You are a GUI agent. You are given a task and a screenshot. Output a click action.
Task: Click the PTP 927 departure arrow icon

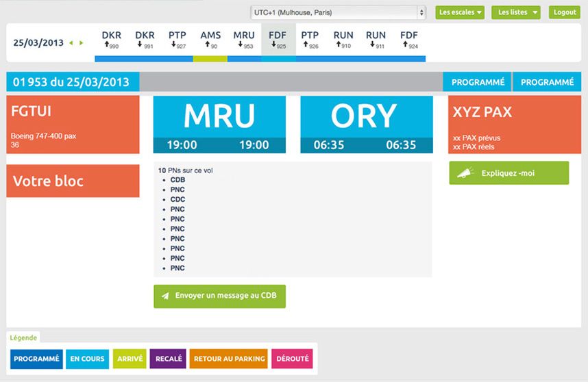(x=173, y=45)
